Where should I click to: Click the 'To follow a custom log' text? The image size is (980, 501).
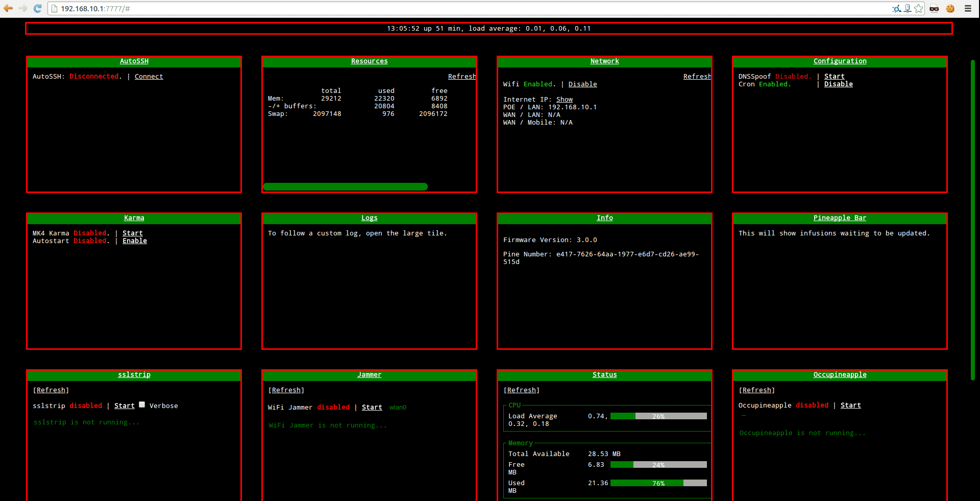point(357,233)
